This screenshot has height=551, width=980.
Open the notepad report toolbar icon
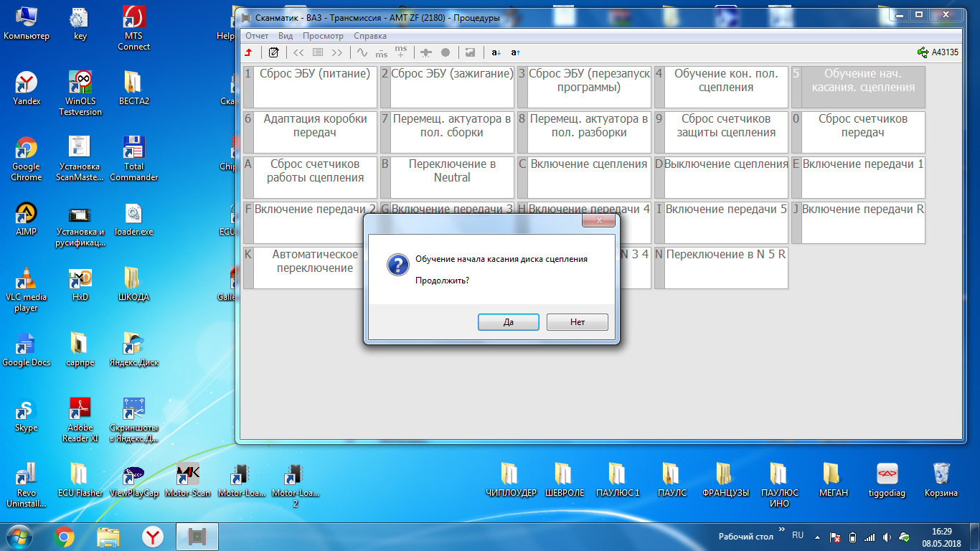click(x=273, y=52)
